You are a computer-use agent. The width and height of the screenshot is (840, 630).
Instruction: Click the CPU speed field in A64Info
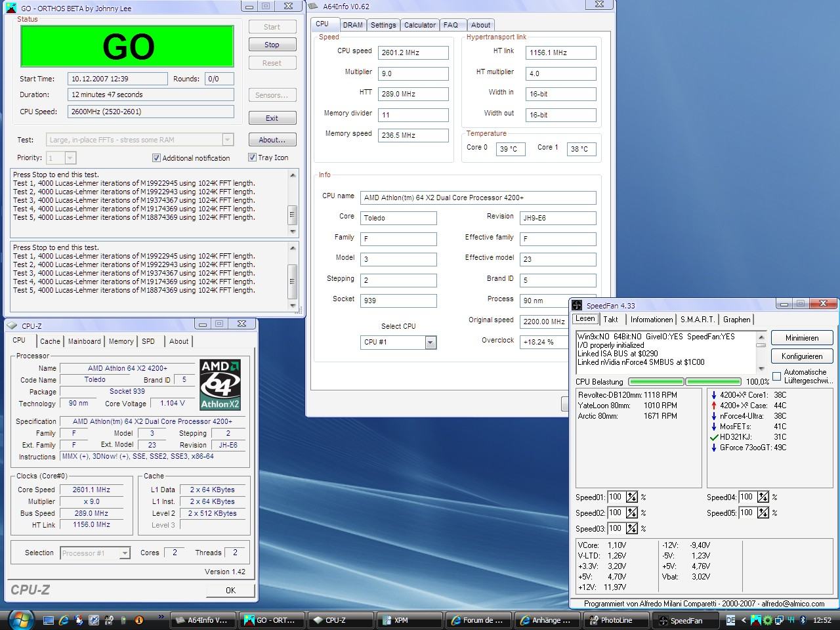(x=413, y=53)
